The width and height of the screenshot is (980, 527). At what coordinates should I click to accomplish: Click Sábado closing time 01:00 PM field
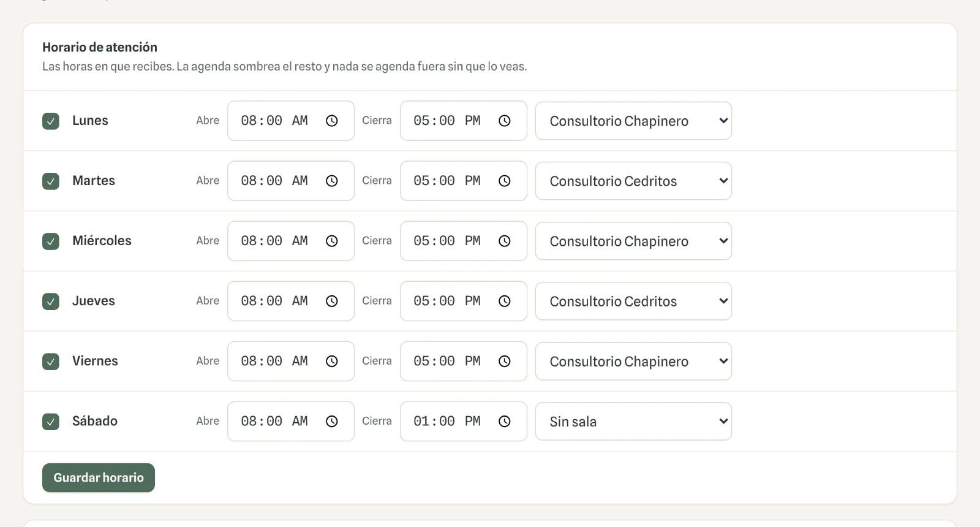(x=464, y=421)
